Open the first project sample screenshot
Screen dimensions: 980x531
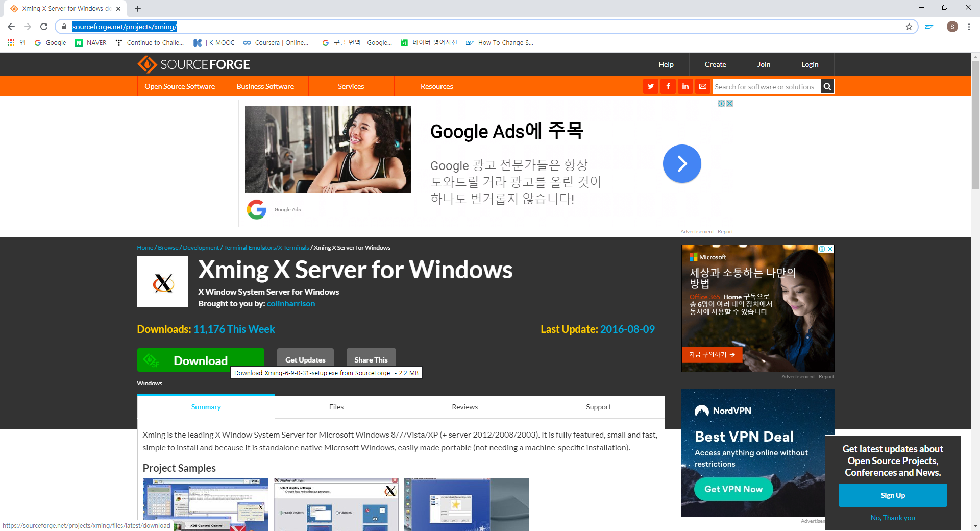point(205,504)
